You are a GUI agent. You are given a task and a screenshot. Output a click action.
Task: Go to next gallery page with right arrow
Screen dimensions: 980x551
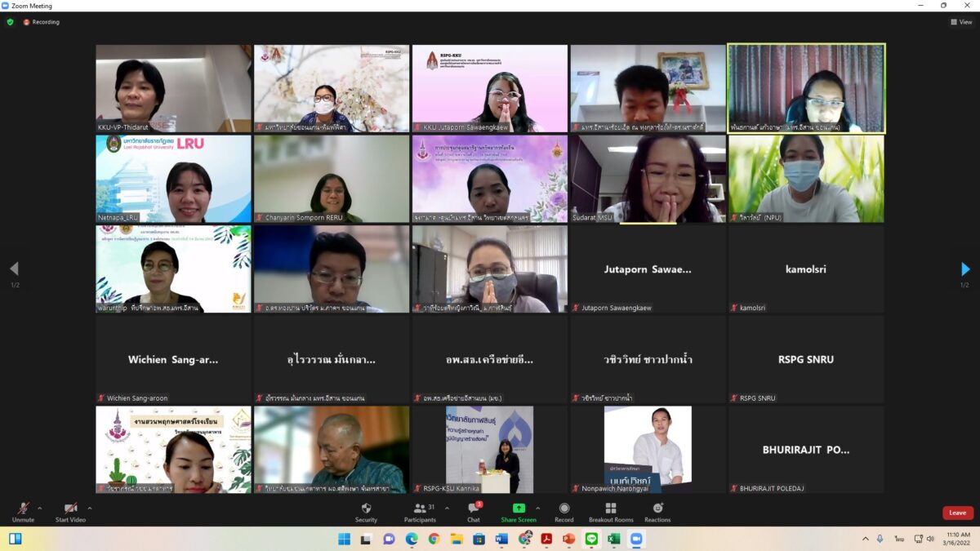(x=965, y=269)
